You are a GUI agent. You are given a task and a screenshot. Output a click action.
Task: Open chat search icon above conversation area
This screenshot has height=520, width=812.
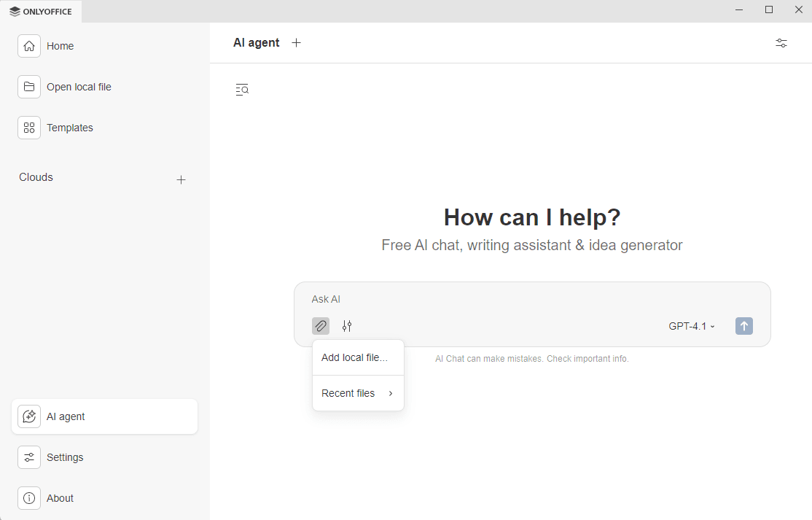point(241,89)
